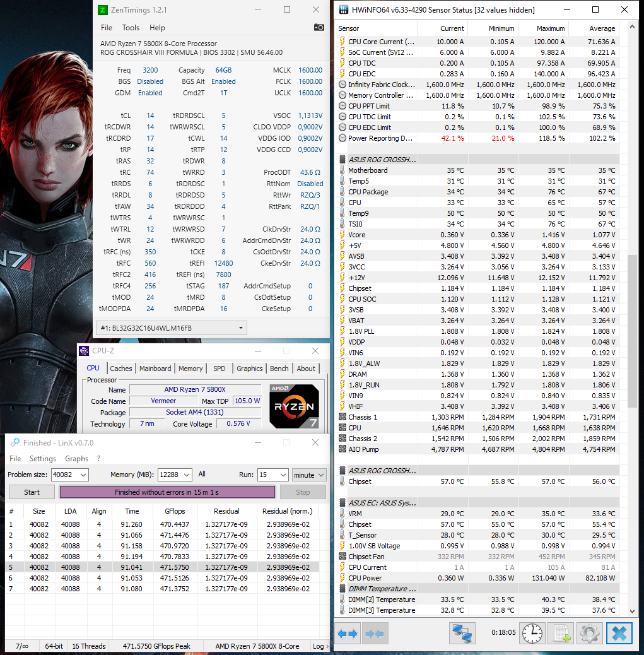The width and height of the screenshot is (644, 655).
Task: Click the LinX All memory button
Action: click(x=202, y=474)
